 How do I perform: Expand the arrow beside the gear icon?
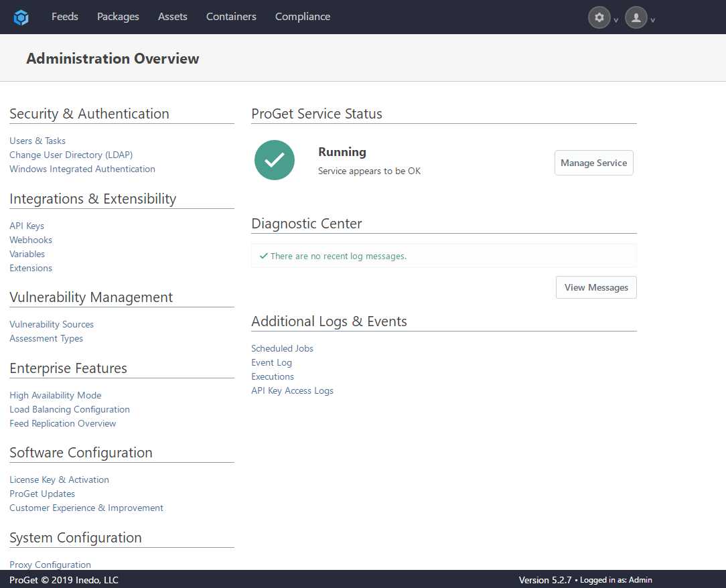pos(615,20)
